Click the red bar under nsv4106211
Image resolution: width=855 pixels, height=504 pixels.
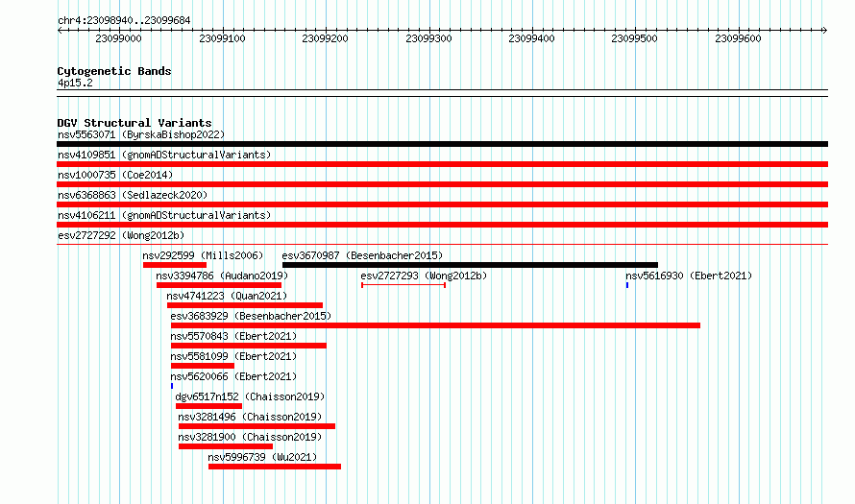point(442,225)
